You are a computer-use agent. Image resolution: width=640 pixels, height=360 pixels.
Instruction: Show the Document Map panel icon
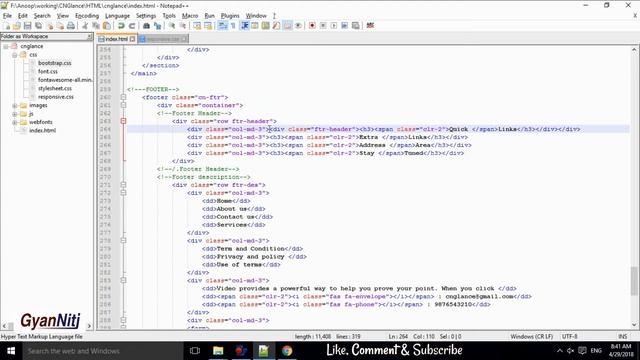coord(265,26)
